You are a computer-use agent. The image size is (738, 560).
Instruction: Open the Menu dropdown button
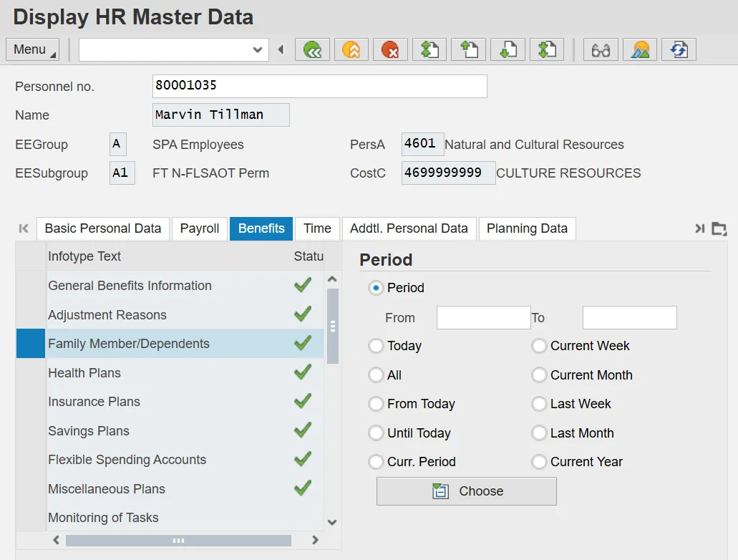(32, 49)
